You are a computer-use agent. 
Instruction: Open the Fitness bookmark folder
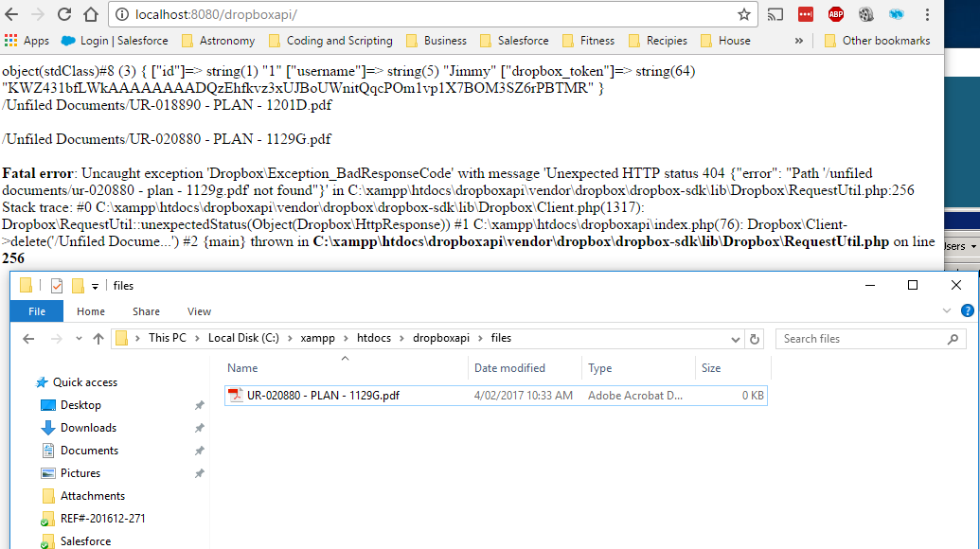(588, 41)
